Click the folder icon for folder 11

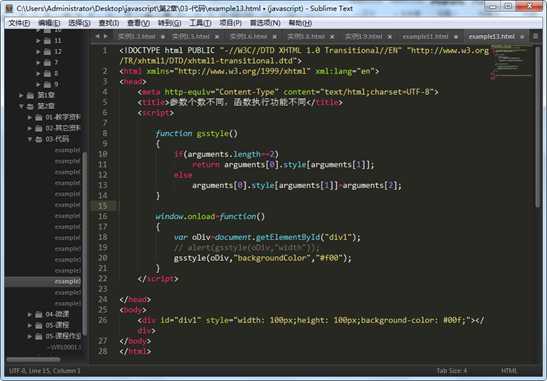tap(47, 41)
